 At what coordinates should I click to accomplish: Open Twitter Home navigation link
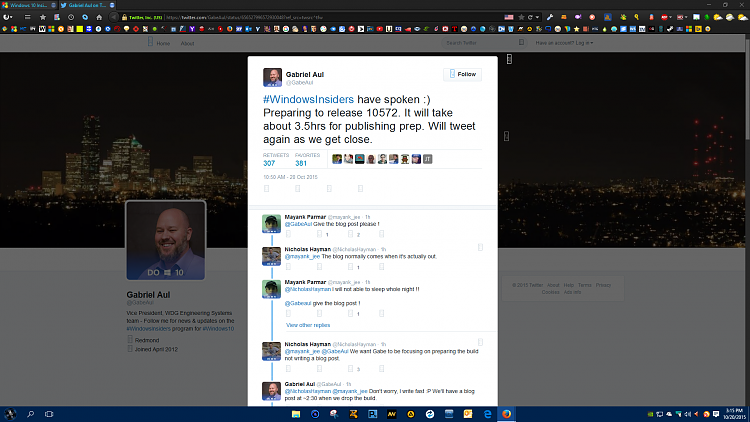(x=163, y=43)
